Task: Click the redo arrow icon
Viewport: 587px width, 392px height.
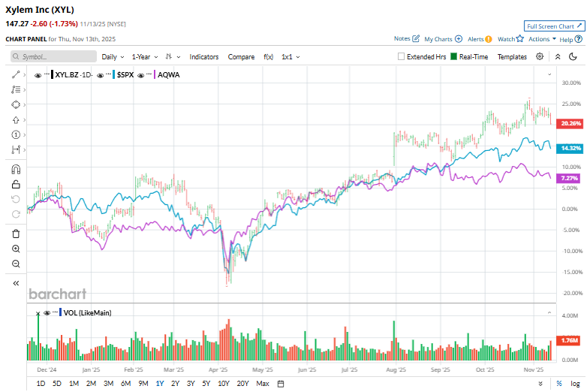Action: click(16, 214)
